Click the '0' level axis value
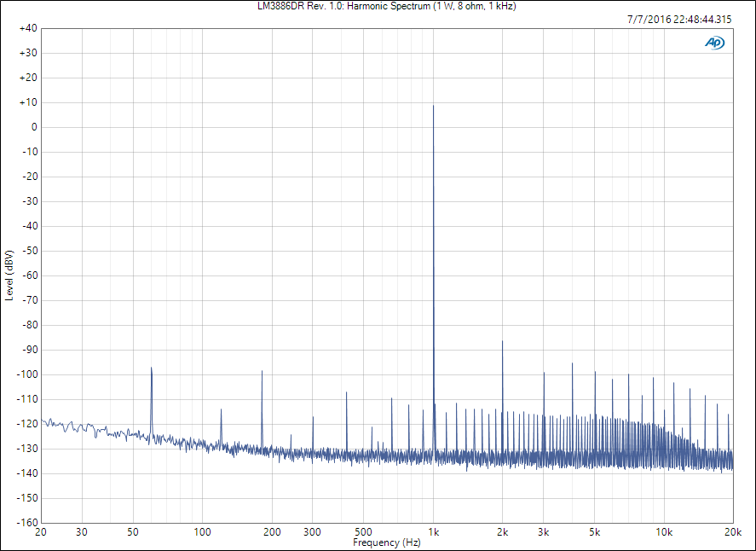Image resolution: width=756 pixels, height=551 pixels. click(x=34, y=127)
